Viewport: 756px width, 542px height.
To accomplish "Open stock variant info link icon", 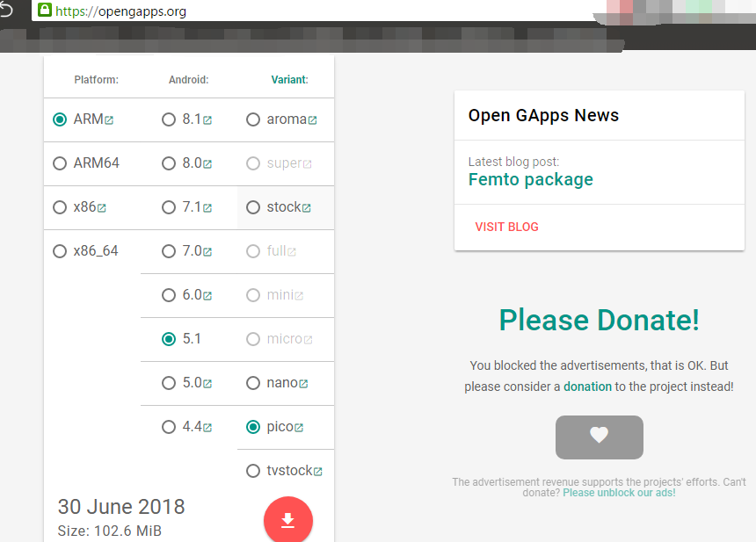I will (x=306, y=208).
